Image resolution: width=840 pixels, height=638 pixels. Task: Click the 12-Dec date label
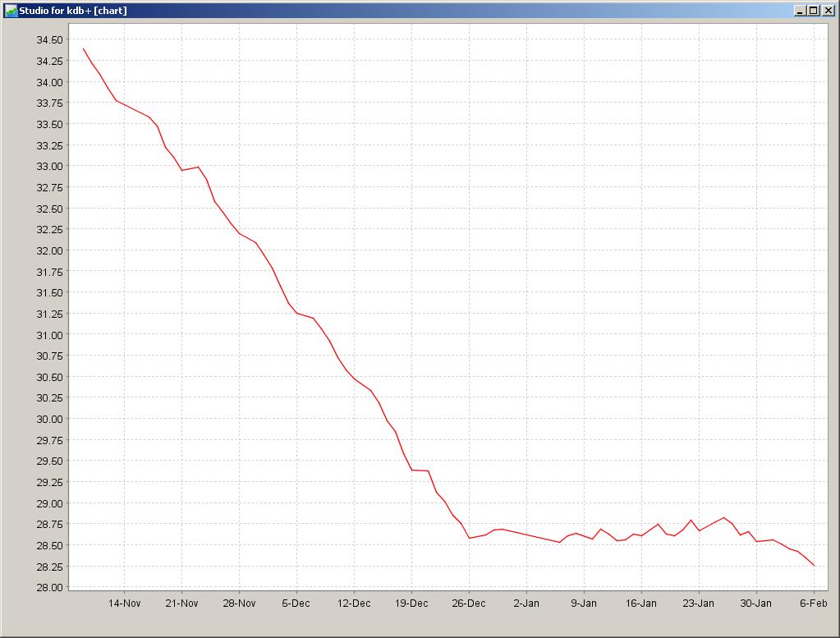[x=354, y=604]
